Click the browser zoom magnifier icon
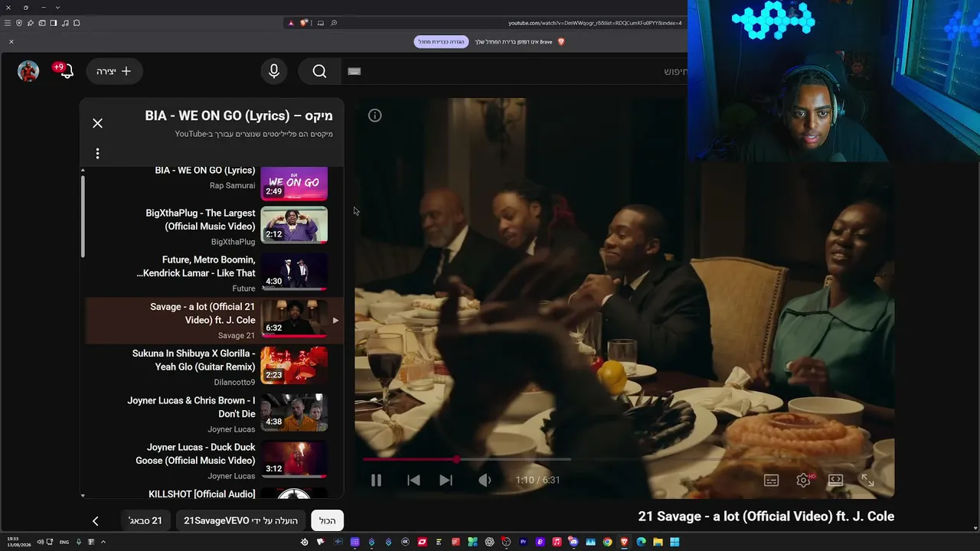Viewport: 980px width, 551px height. pos(334,23)
